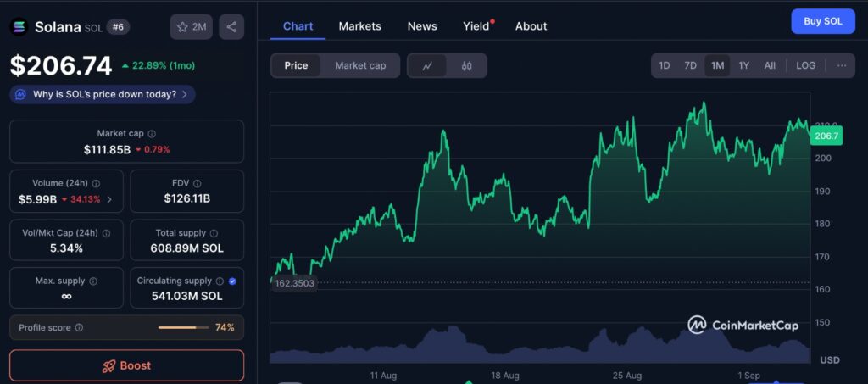
Task: Click info icon beside Total supply
Action: pos(214,233)
